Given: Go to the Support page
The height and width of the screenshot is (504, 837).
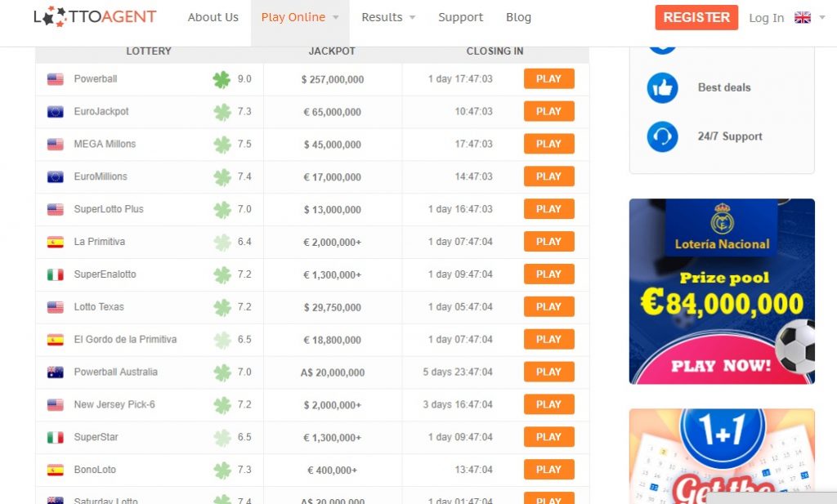Looking at the screenshot, I should pos(461,17).
